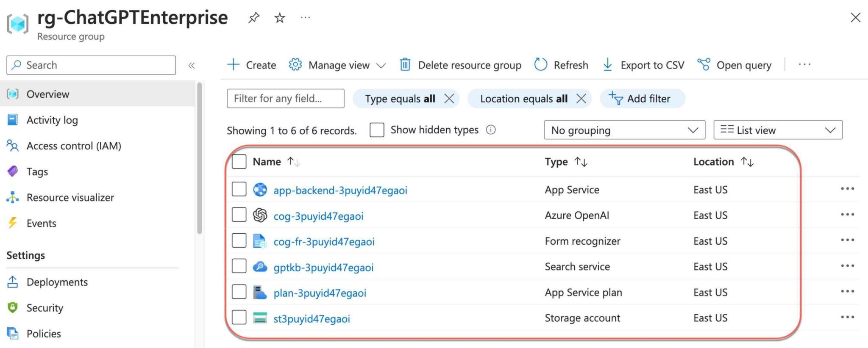This screenshot has height=348, width=868.
Task: Open ellipsis menu for cog-3puyid47egaoi row
Action: 847,215
